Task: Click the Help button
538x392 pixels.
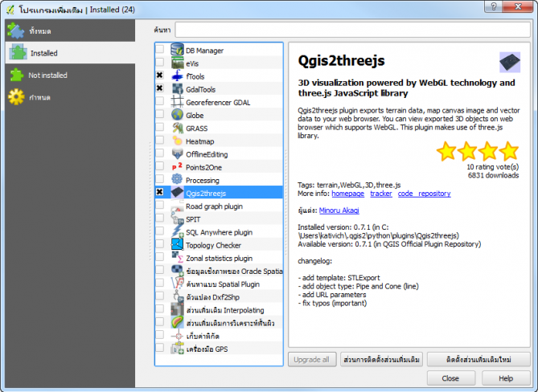Action: (x=506, y=378)
